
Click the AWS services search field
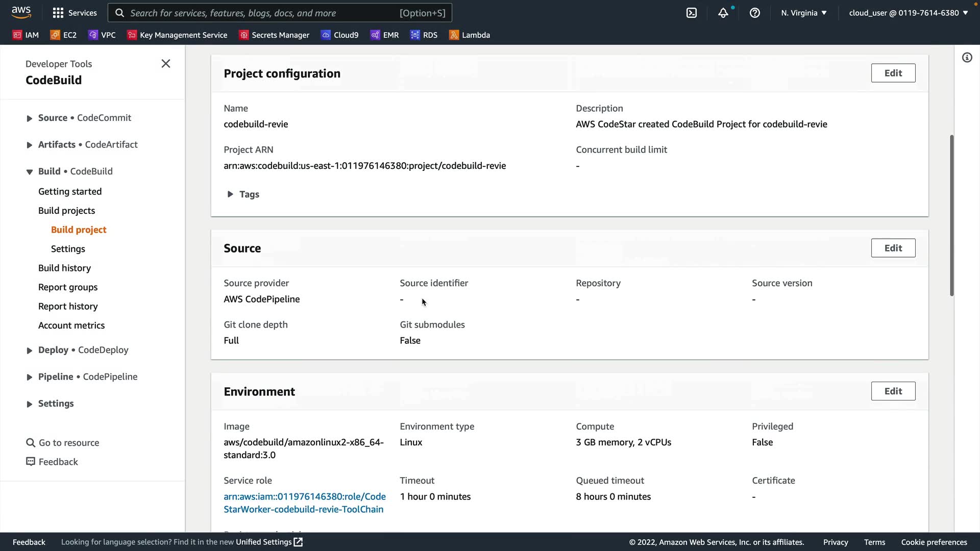(x=280, y=13)
